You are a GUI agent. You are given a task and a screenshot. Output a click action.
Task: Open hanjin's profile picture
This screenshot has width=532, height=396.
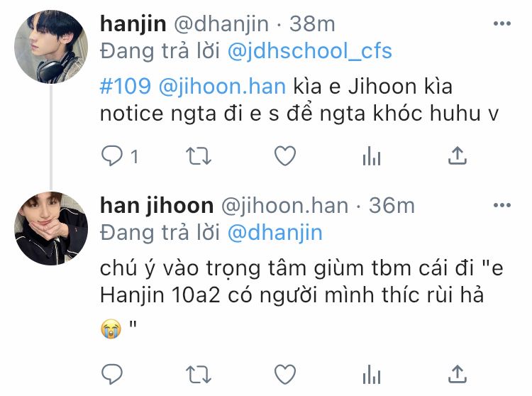(51, 47)
